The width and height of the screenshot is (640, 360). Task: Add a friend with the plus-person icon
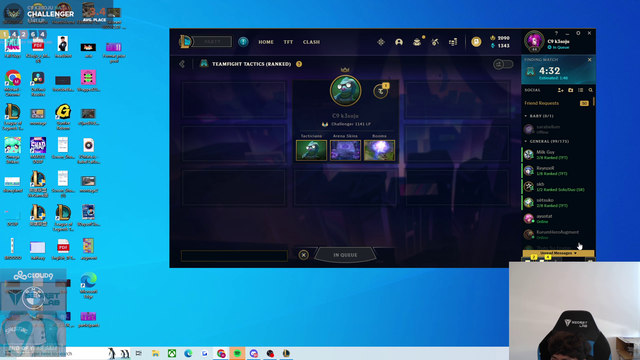560,90
